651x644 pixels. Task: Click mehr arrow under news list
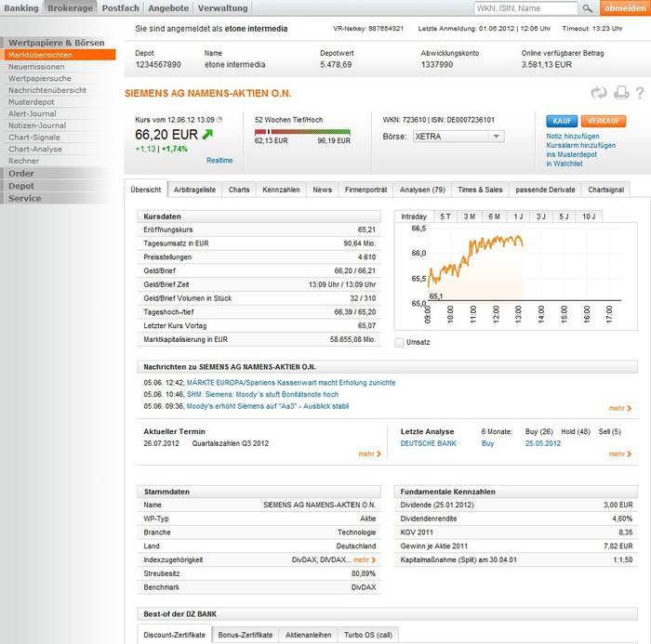[620, 408]
